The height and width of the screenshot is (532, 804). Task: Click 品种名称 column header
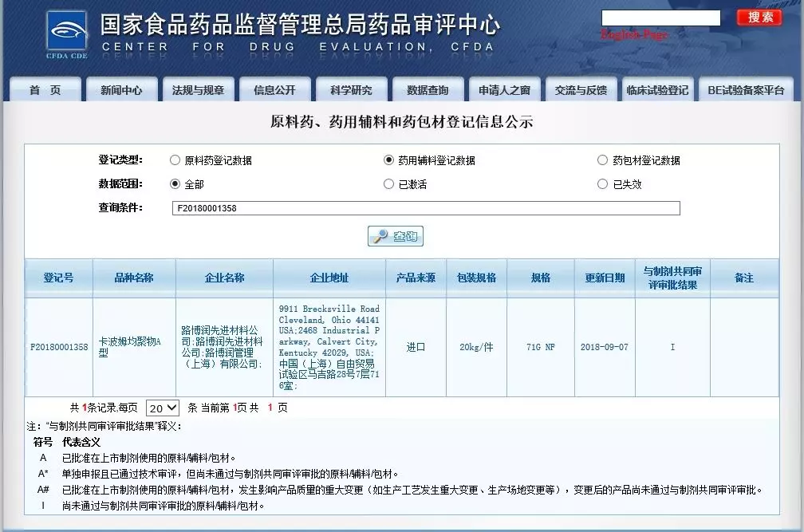pyautogui.click(x=134, y=278)
